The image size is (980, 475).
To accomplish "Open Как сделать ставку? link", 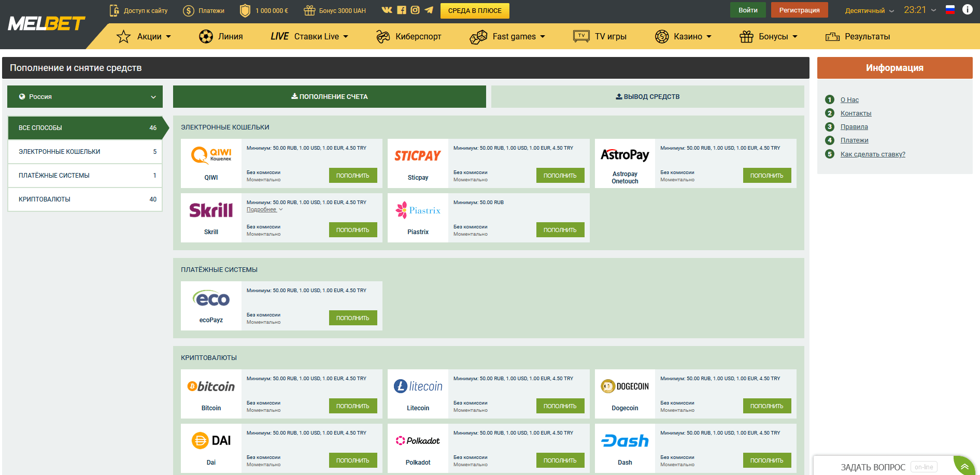I will click(873, 154).
